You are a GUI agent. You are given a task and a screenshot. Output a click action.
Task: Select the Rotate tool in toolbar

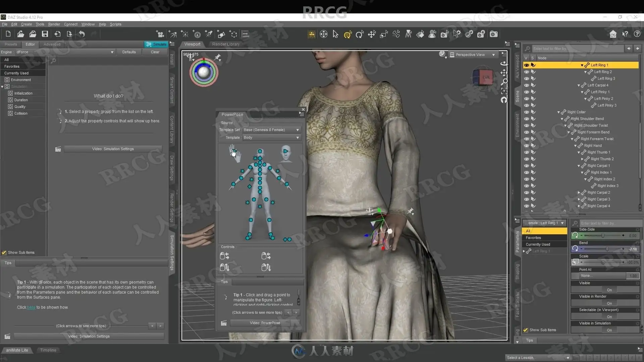click(x=360, y=34)
